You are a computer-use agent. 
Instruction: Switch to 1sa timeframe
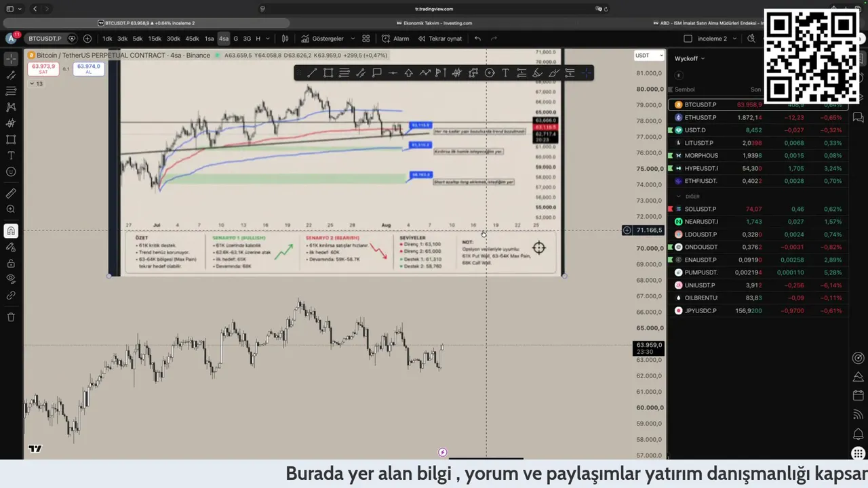[209, 39]
